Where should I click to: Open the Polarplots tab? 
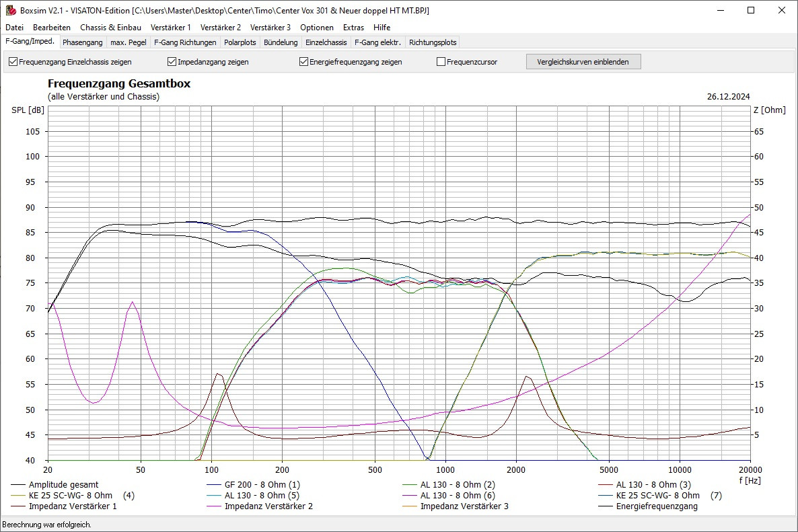[x=240, y=42]
